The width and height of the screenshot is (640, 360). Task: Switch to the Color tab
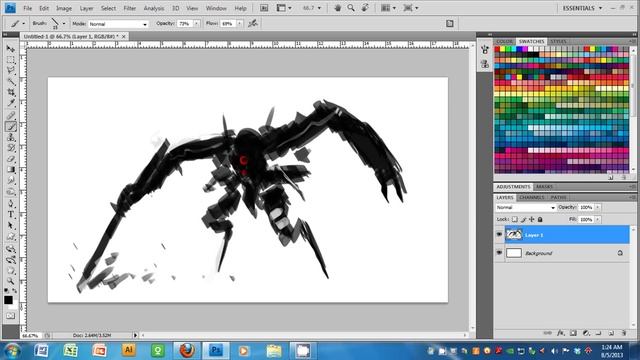[x=504, y=42]
